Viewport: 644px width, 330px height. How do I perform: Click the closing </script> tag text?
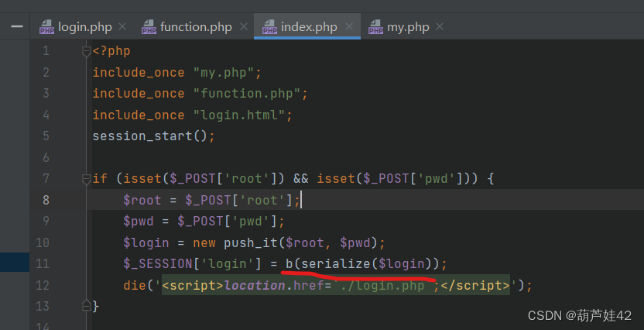475,285
